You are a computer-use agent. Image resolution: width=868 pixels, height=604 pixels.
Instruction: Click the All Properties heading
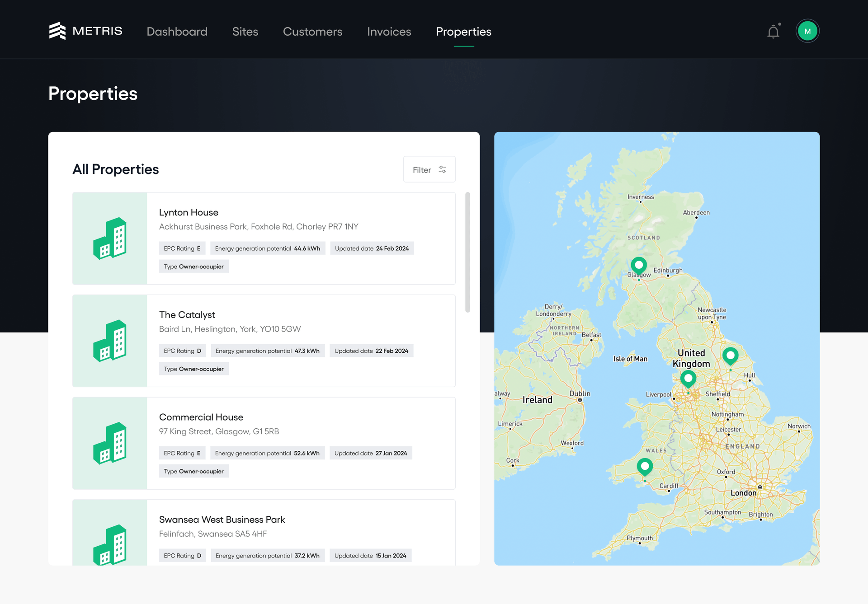(116, 169)
